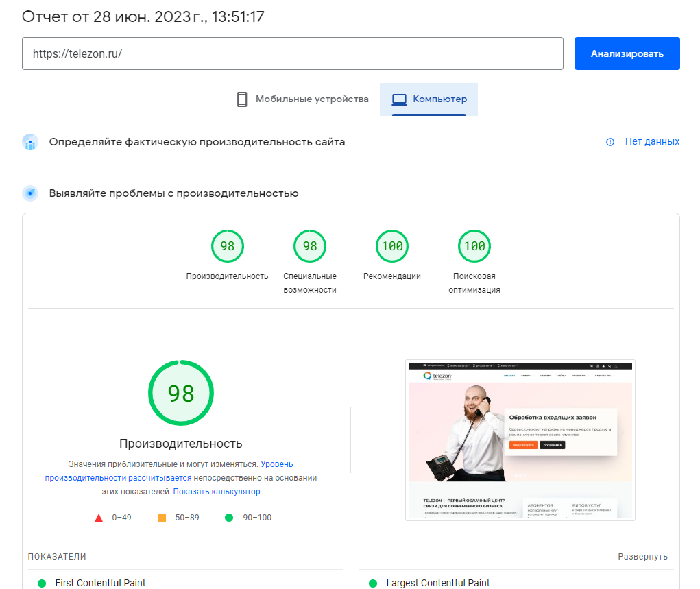
Task: Expand all metrics with Развернуть
Action: 642,557
